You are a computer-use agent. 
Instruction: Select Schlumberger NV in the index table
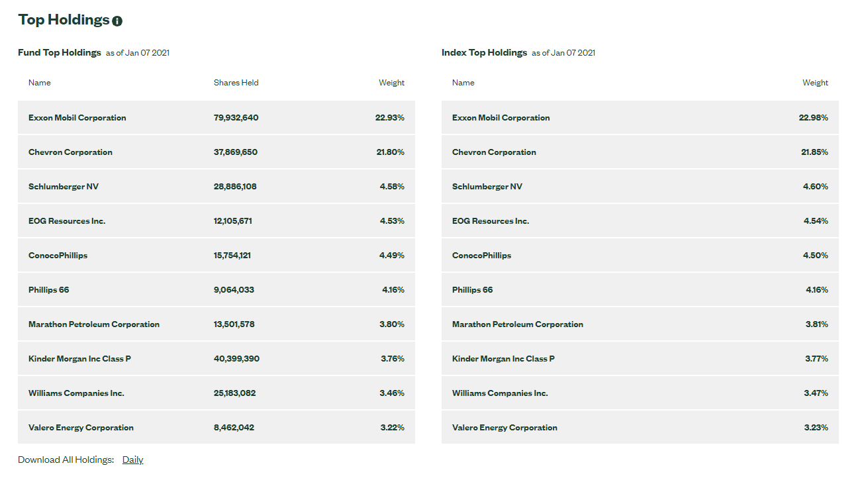click(x=487, y=187)
